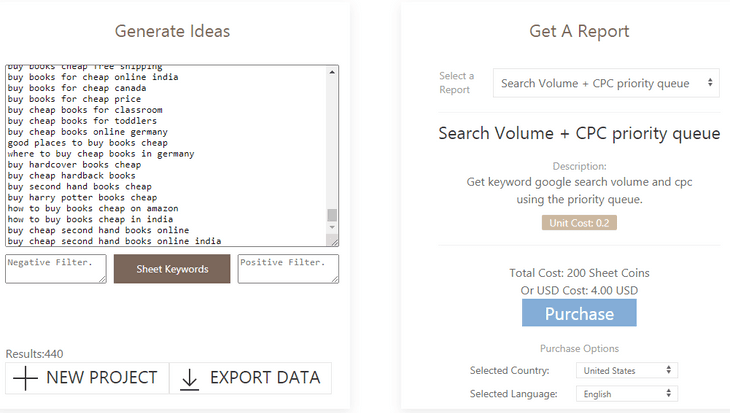Click the keyword list scrollbar down arrow
Screen dimensions: 730x413
tap(332, 227)
